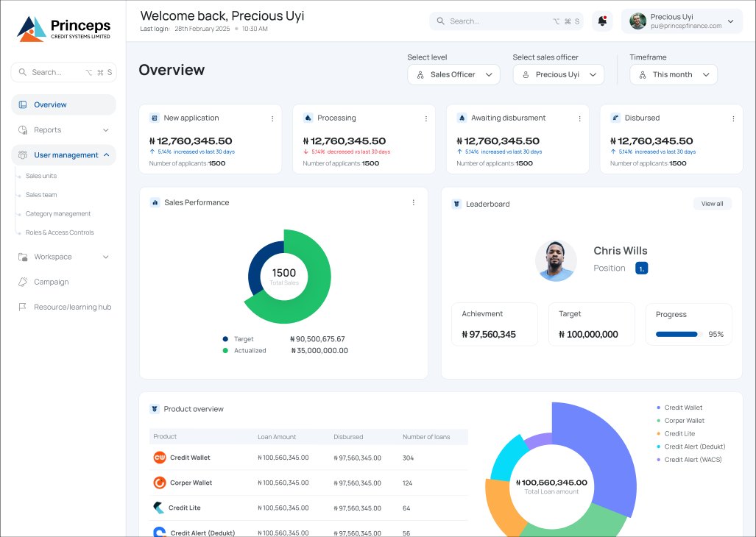Expand the account menu chevron in header
This screenshot has width=756, height=537.
730,21
